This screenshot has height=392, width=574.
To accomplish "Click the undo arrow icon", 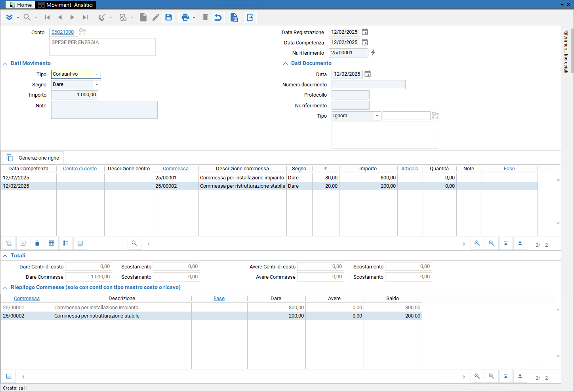I will point(218,17).
